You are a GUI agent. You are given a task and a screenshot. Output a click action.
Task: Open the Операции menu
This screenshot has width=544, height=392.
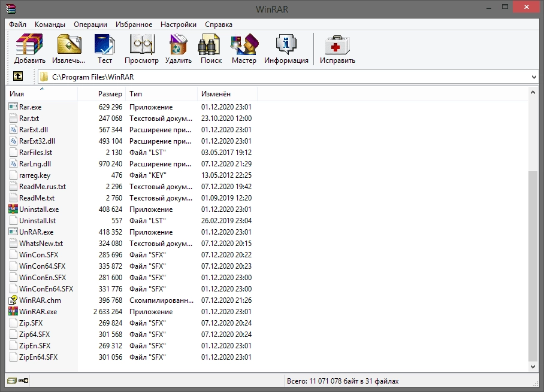point(90,25)
